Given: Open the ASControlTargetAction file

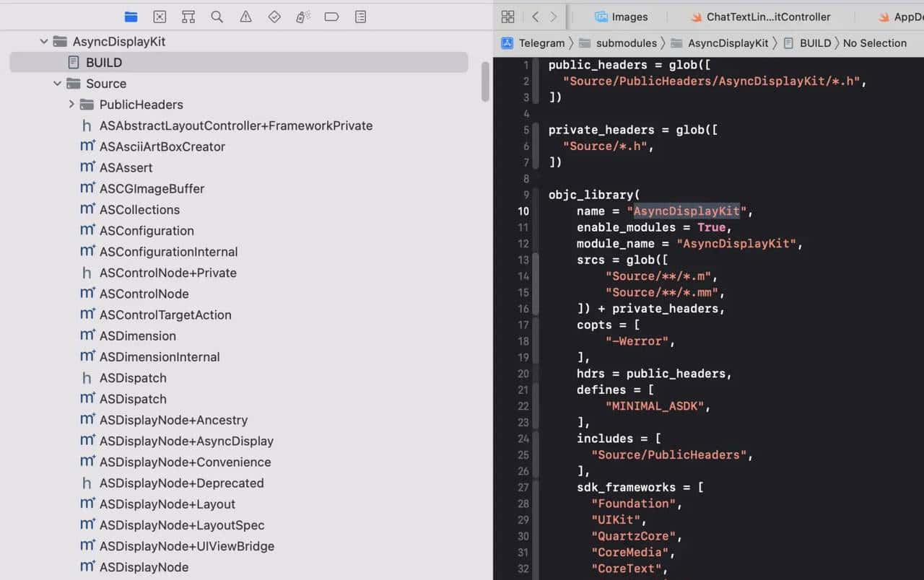Looking at the screenshot, I should pyautogui.click(x=165, y=315).
